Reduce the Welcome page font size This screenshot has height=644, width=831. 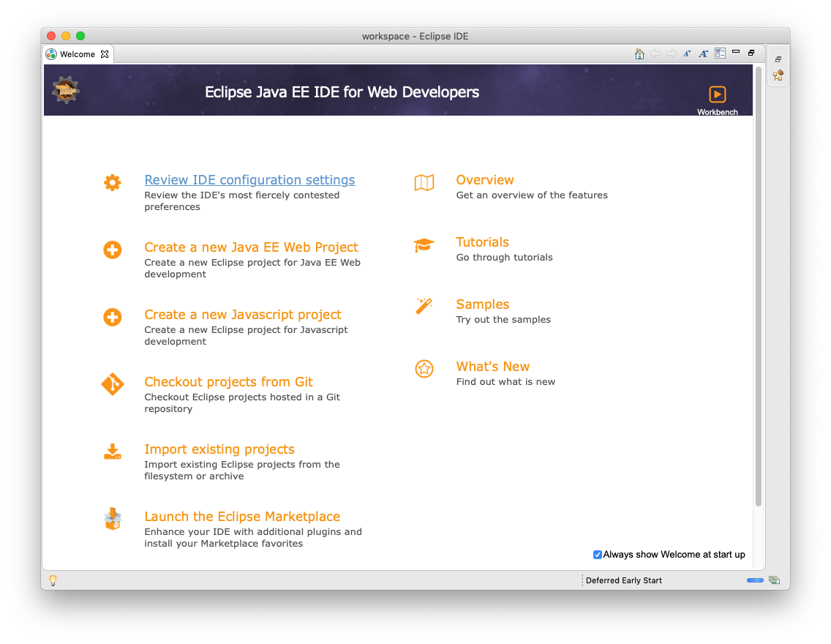687,53
